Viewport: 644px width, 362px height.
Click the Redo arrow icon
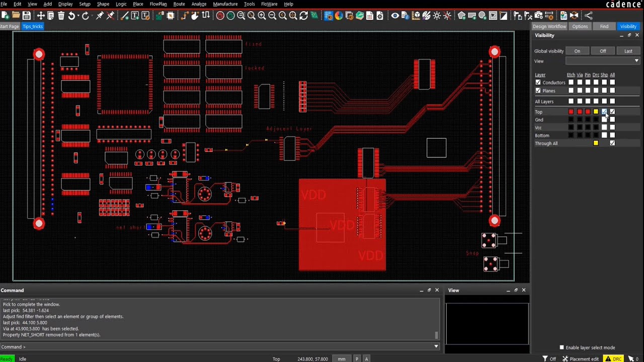click(86, 16)
